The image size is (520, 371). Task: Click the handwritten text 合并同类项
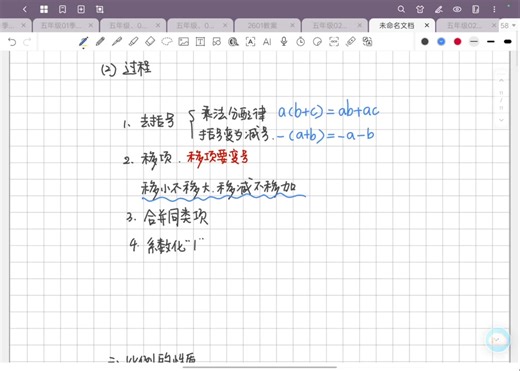(x=176, y=217)
